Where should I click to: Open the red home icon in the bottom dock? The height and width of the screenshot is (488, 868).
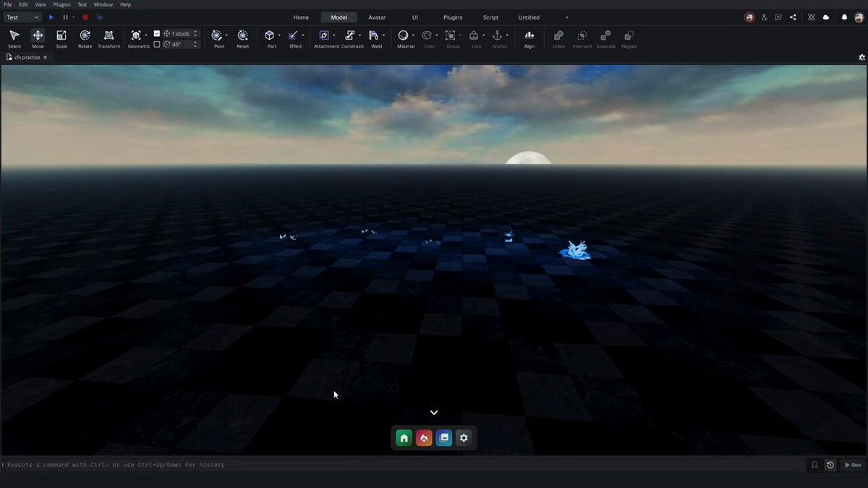click(424, 437)
